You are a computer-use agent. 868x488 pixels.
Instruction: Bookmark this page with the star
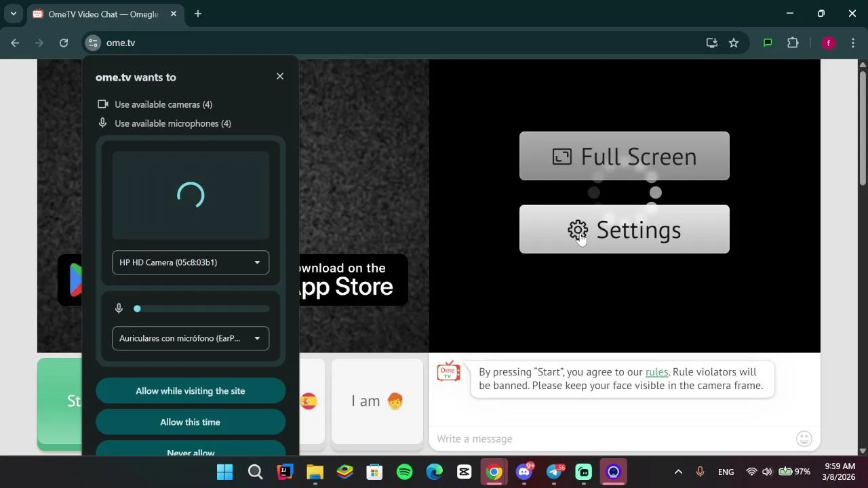734,43
